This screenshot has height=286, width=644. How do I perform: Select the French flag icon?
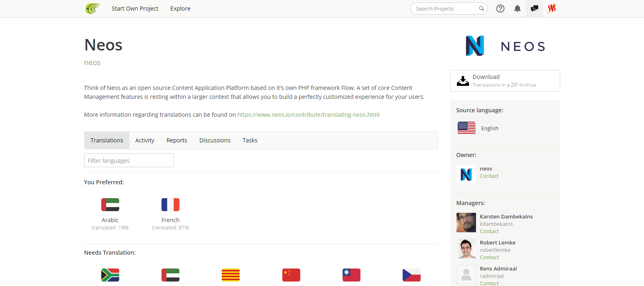(x=170, y=205)
